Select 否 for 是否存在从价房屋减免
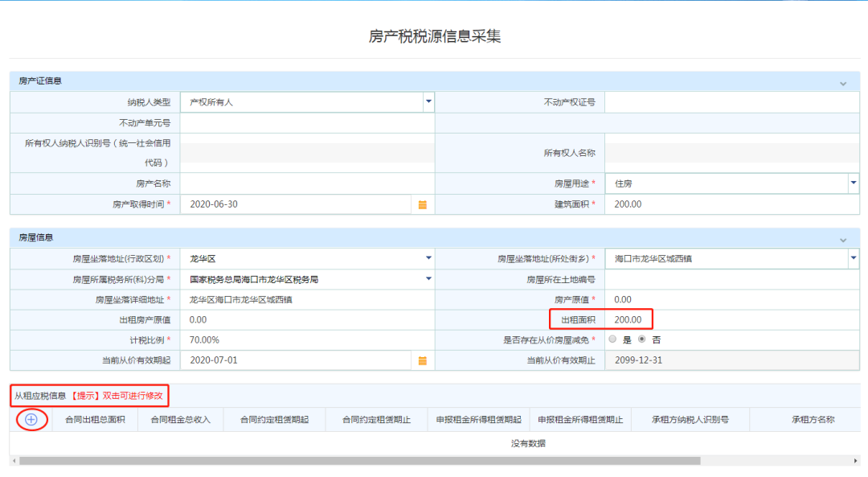Viewport: 868px width, 477px height. (641, 339)
